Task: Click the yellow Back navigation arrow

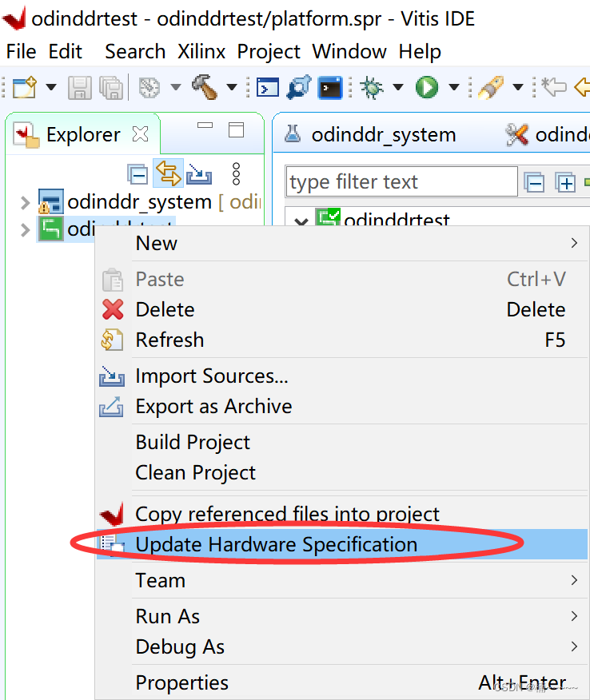Action: [x=581, y=87]
